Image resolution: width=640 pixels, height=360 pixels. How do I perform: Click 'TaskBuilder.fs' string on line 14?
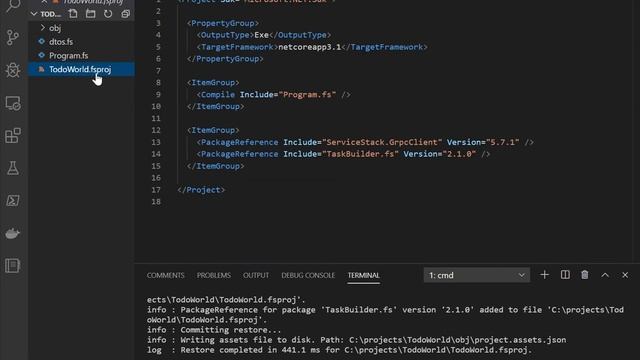(360, 154)
